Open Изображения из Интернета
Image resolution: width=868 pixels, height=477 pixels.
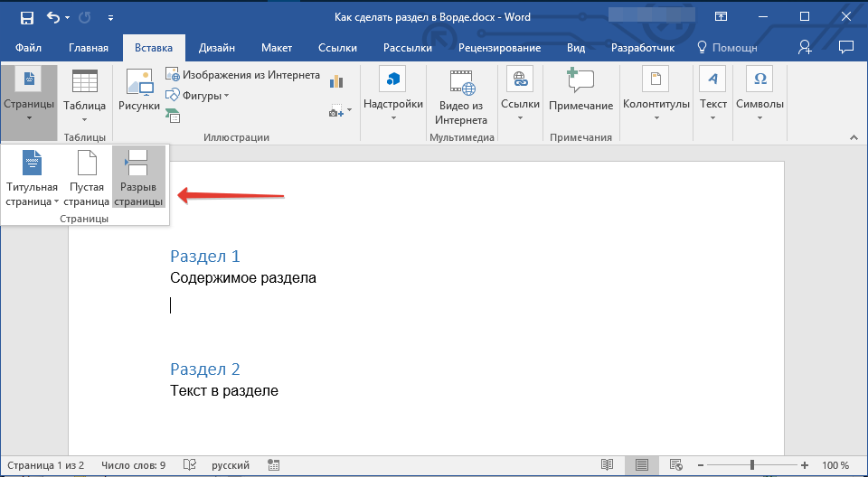click(243, 75)
